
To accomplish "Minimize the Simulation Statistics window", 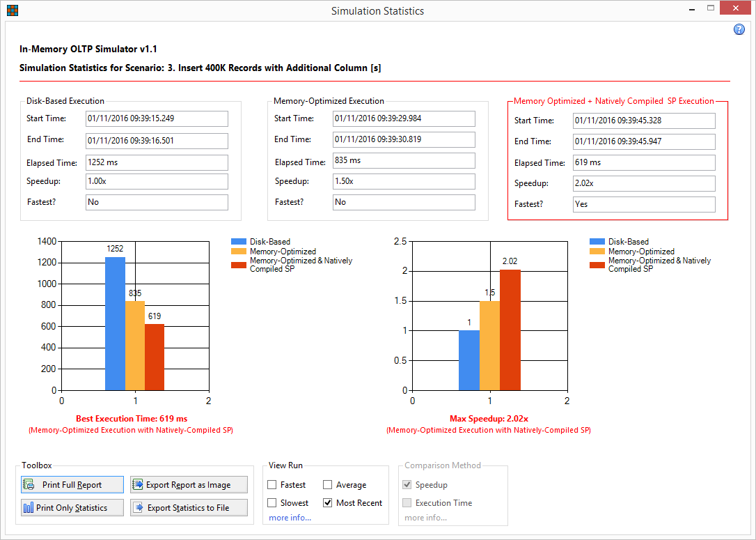I will [693, 8].
